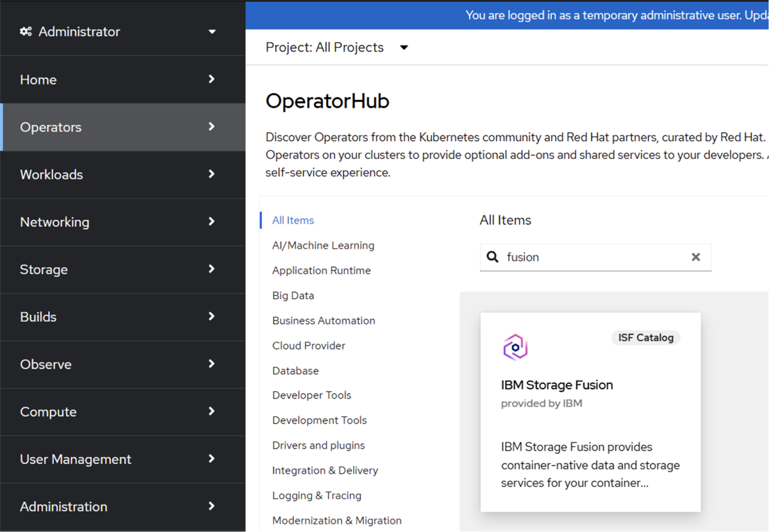Click into the fusion search field
This screenshot has width=769, height=532.
pyautogui.click(x=595, y=257)
